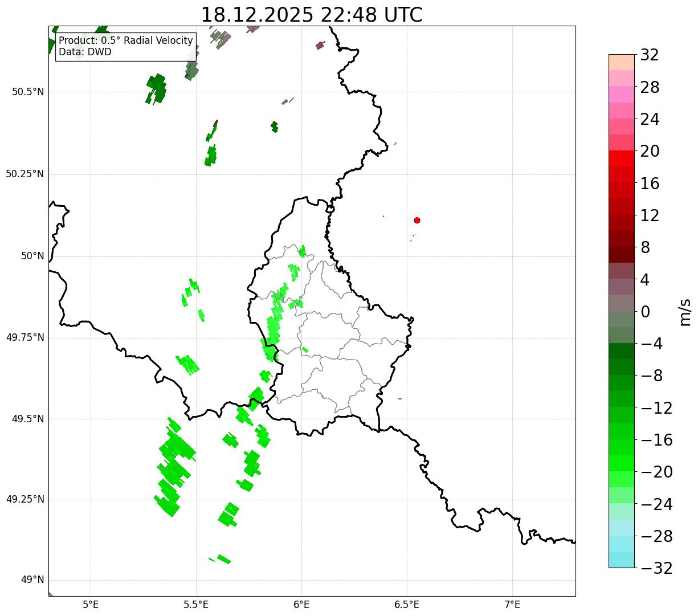
Task: Click the 49°N latitude label
Action: tap(32, 580)
